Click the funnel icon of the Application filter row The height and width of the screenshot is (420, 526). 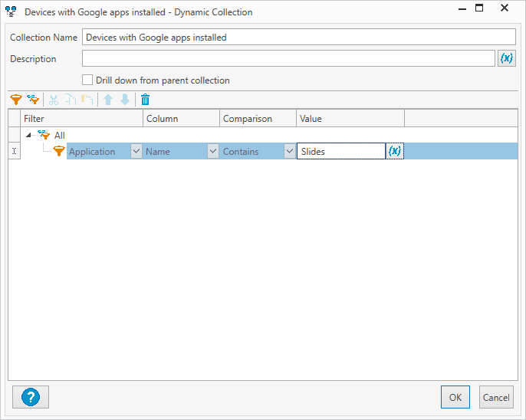[x=59, y=151]
